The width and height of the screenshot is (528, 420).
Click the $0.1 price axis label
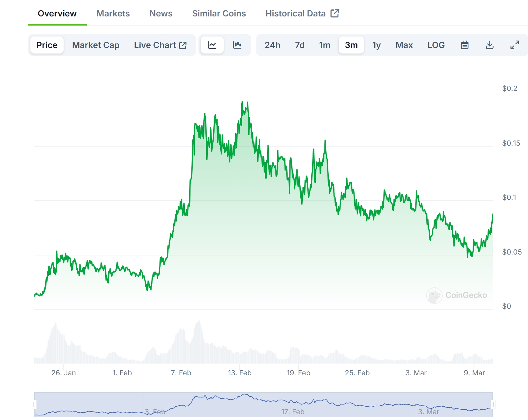(509, 197)
